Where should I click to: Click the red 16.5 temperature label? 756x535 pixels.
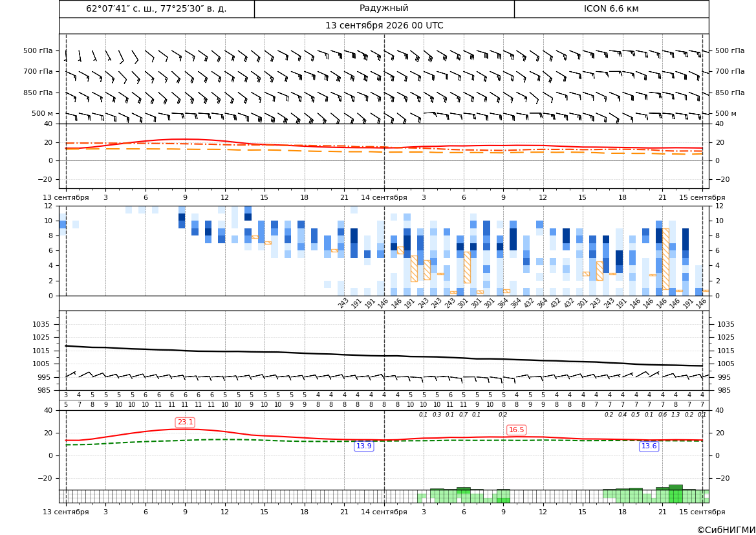pos(516,430)
